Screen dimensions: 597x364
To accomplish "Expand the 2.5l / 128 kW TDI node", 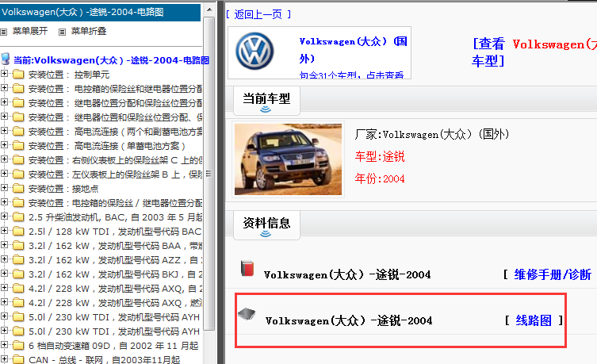I will (x=4, y=230).
